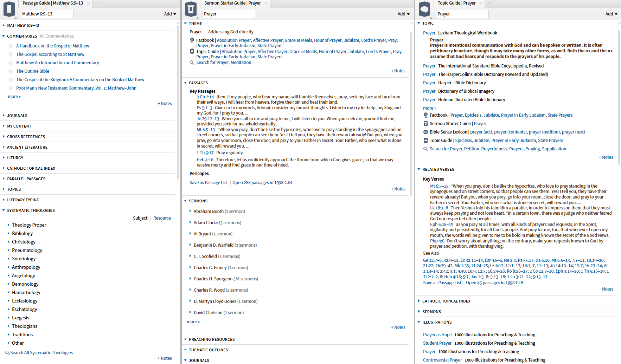Image resolution: width=621 pixels, height=364 pixels.
Task: Click the Search All Systematic Theologies magnifier icon
Action: (7, 352)
